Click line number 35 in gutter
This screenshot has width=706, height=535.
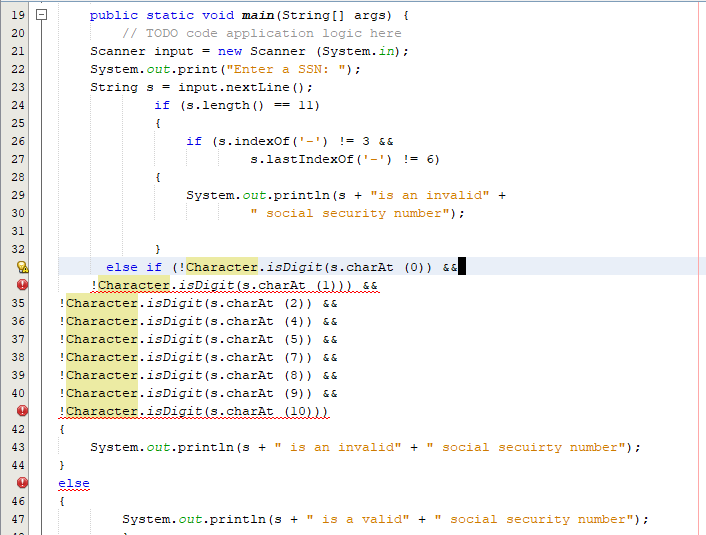(x=18, y=303)
